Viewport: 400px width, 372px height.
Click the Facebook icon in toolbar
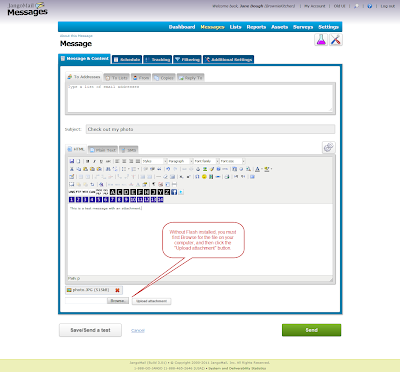[x=174, y=192]
